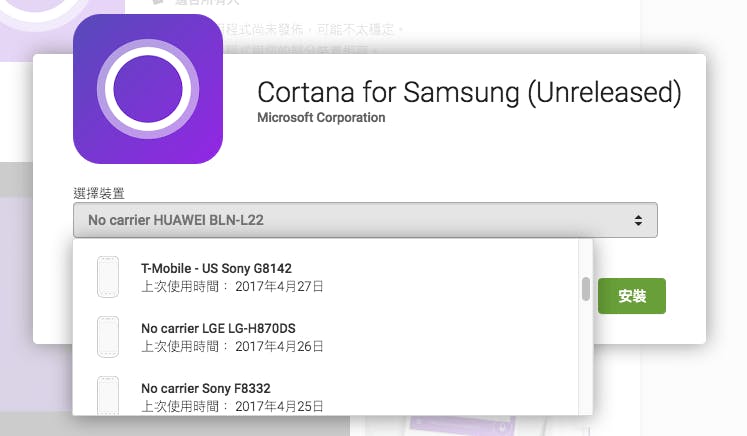Image resolution: width=747 pixels, height=436 pixels.
Task: Click the 2017年4月27日 last used date
Action: (x=279, y=286)
